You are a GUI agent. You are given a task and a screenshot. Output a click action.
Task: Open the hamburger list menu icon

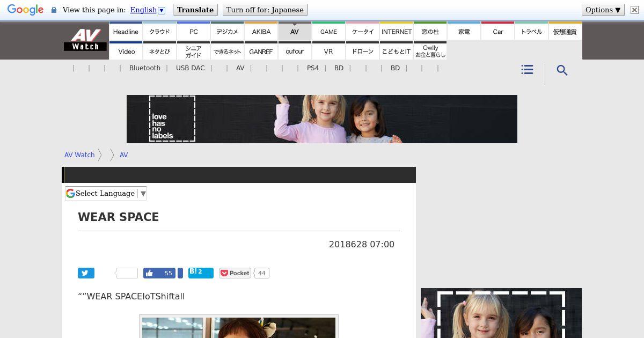click(x=527, y=70)
